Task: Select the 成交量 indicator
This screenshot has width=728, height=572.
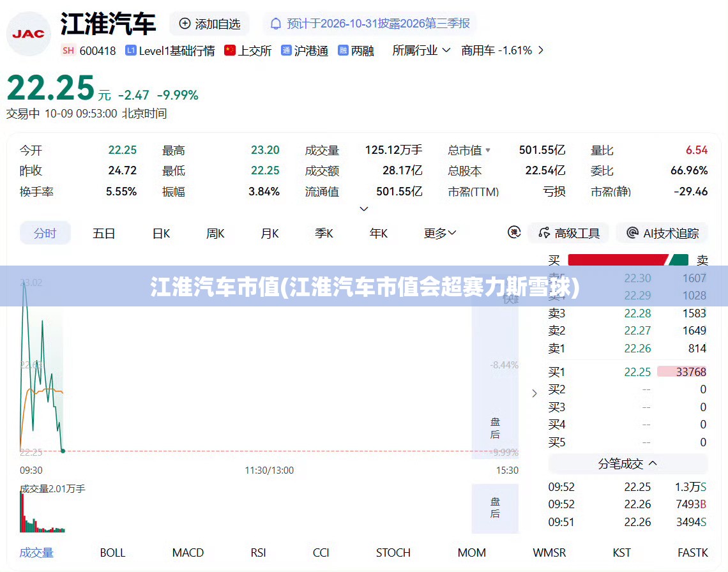Action: coord(36,552)
